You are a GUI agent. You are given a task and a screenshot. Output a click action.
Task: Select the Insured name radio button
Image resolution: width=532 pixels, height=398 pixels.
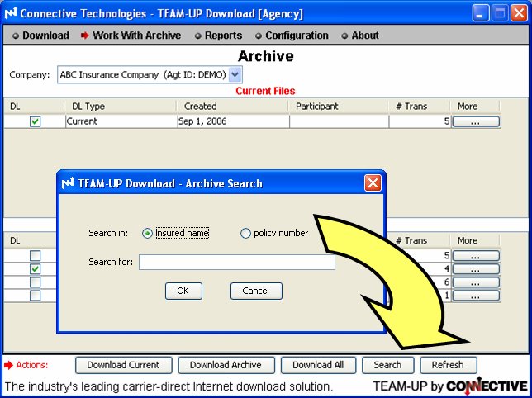click(x=148, y=234)
